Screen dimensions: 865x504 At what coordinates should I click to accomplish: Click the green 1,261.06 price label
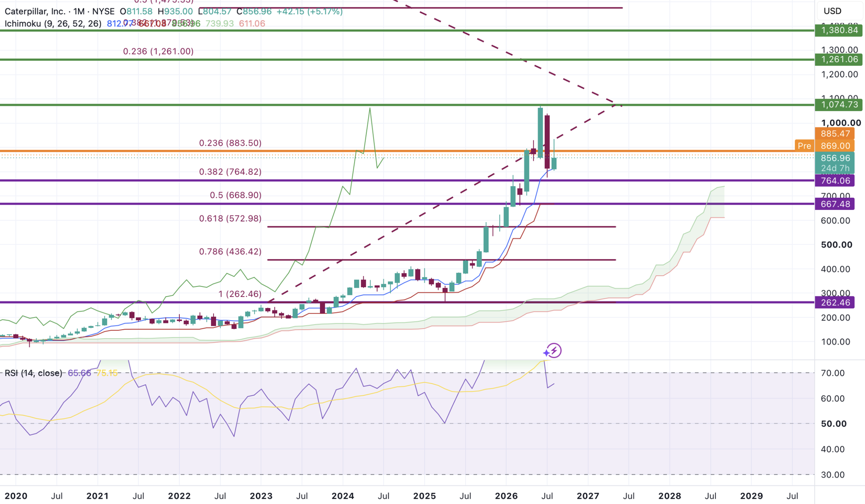839,59
